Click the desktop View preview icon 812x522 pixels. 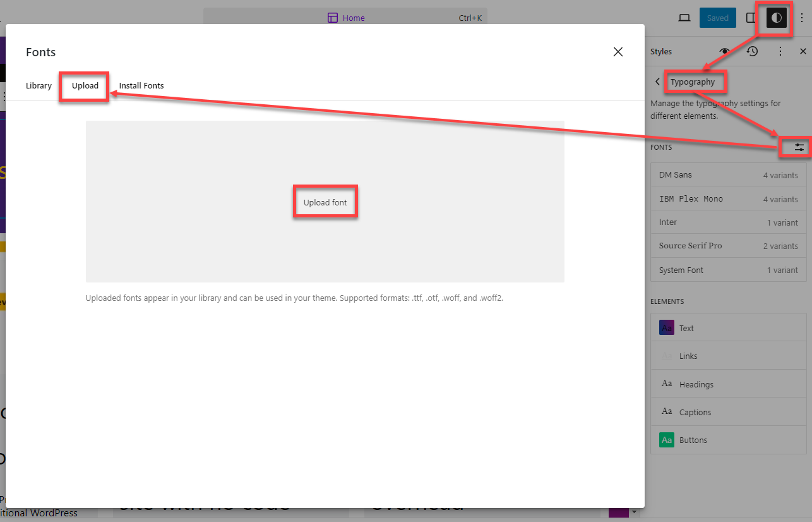click(684, 18)
